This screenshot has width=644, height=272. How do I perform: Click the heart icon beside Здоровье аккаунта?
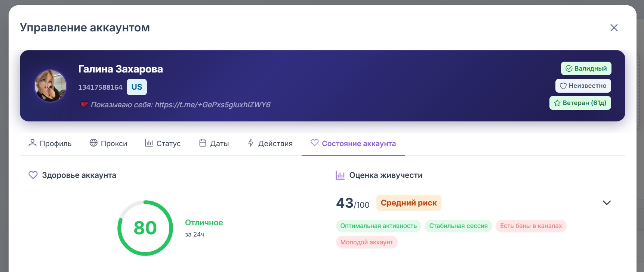click(33, 175)
